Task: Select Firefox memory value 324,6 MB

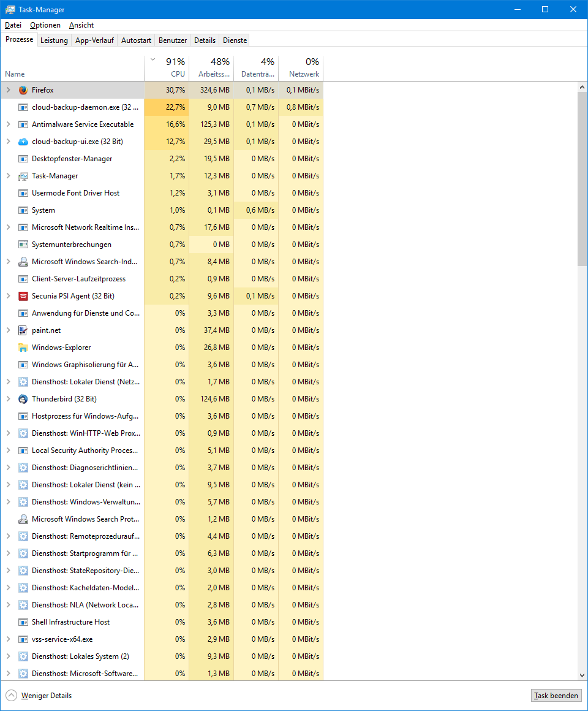Action: (x=215, y=89)
